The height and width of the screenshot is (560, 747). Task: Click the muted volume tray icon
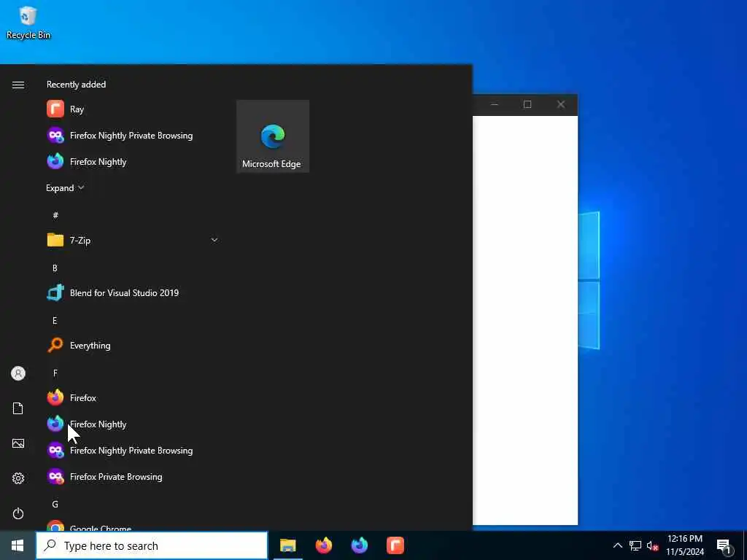[652, 545]
